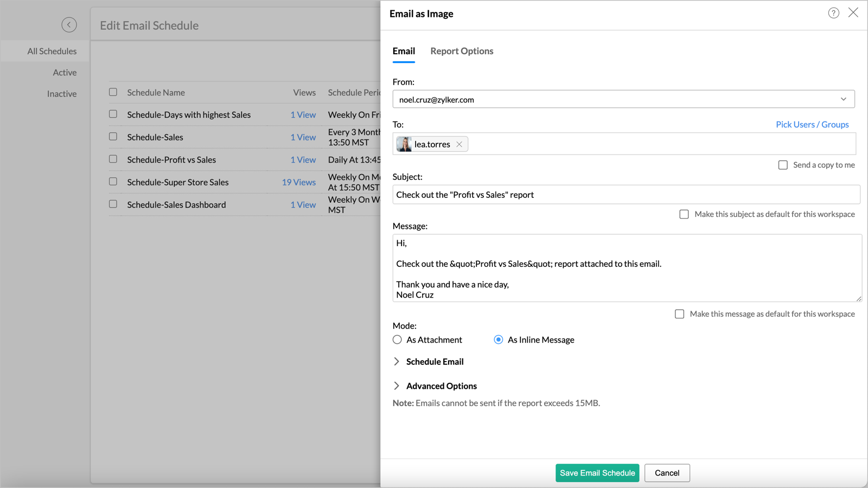Click the back arrow navigation icon
The image size is (868, 488).
69,25
